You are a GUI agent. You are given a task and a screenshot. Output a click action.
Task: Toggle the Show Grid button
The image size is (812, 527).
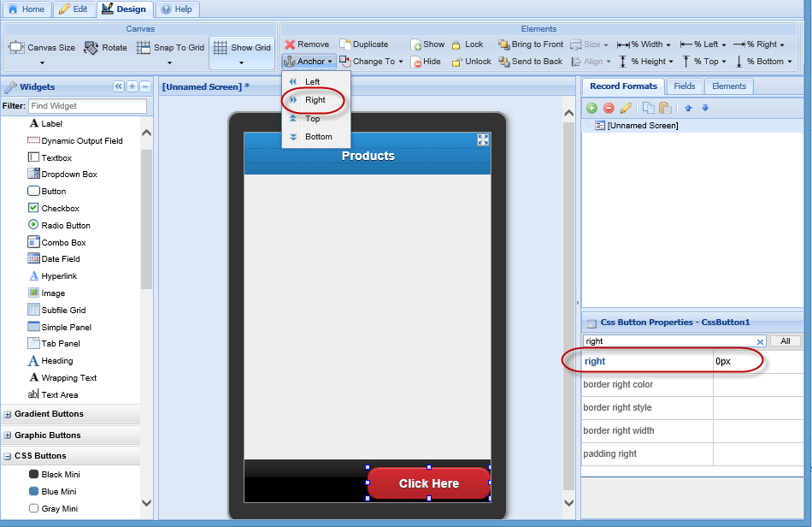[242, 53]
